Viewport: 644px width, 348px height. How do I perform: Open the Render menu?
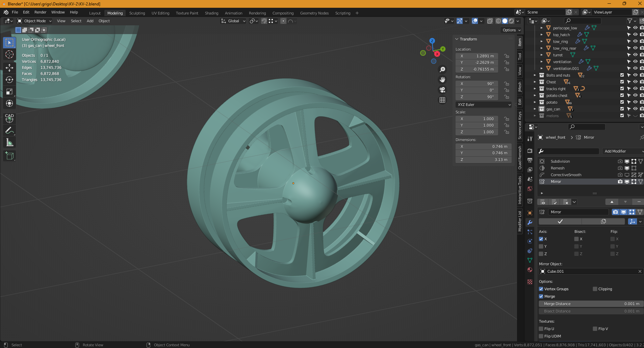point(40,12)
